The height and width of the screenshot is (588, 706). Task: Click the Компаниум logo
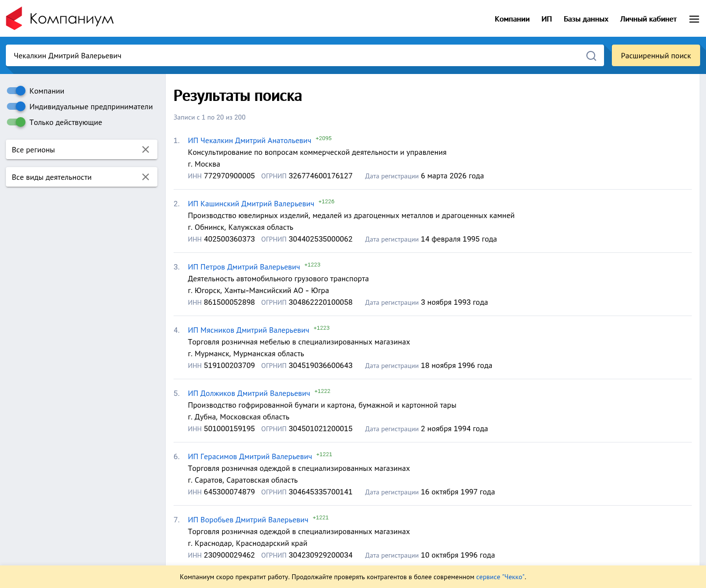click(x=60, y=19)
